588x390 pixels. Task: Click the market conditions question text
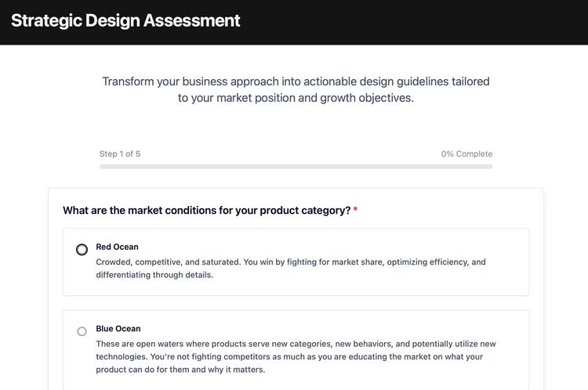[206, 211]
